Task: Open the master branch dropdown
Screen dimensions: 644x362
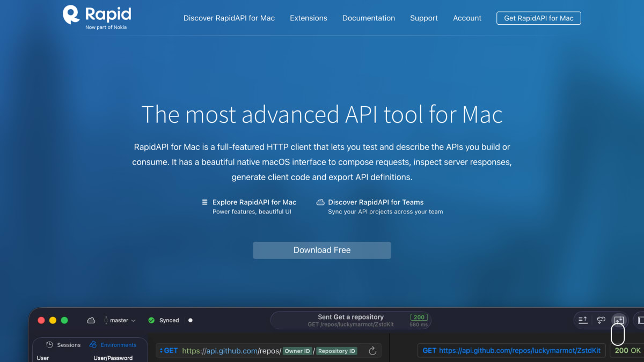Action: point(120,320)
